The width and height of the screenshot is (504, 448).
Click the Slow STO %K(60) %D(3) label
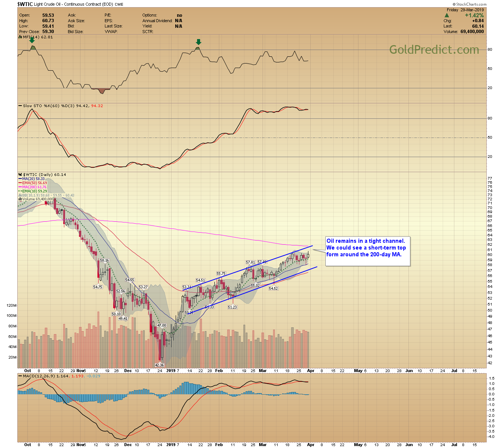(61, 106)
